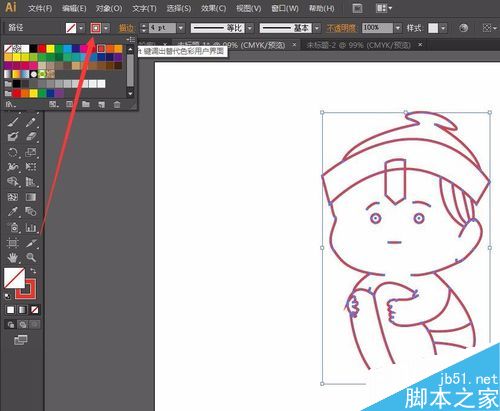Select the Eraser tool

pos(31,137)
